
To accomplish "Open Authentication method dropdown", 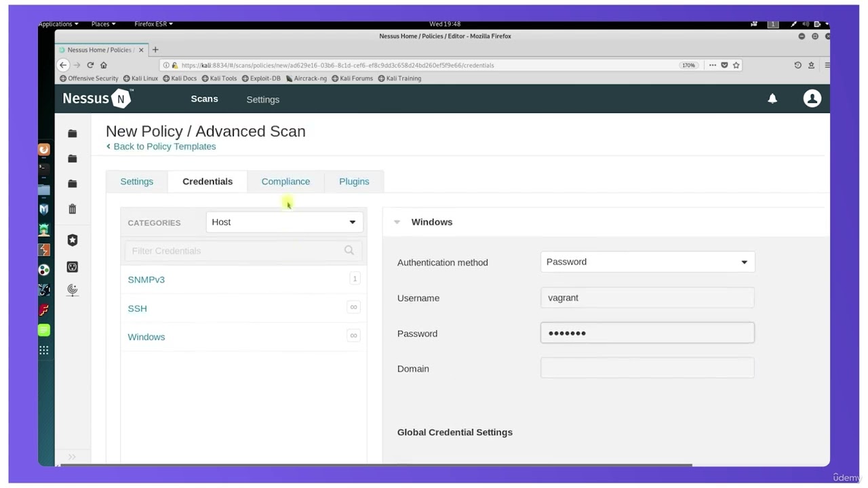I will coord(648,262).
